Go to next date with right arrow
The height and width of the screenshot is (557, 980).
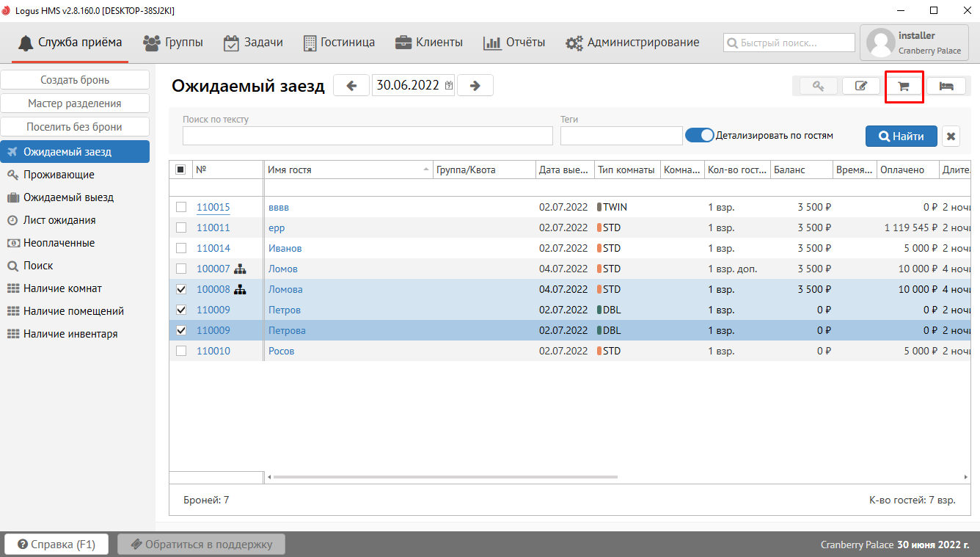pyautogui.click(x=475, y=85)
